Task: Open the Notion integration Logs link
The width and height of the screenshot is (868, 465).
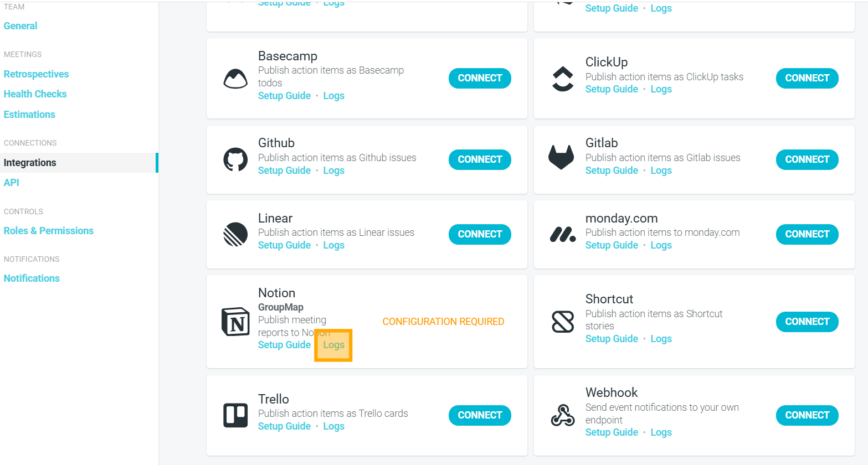Action: click(x=333, y=345)
